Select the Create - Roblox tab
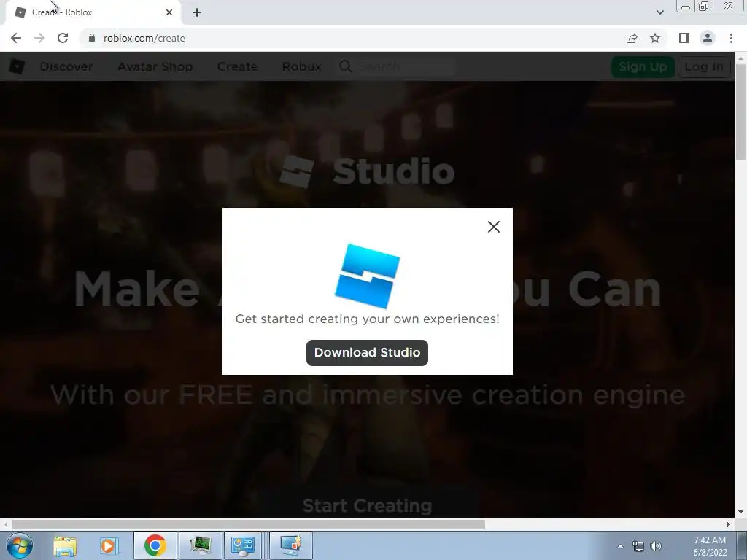Screen dimensions: 747x560 tap(93, 12)
